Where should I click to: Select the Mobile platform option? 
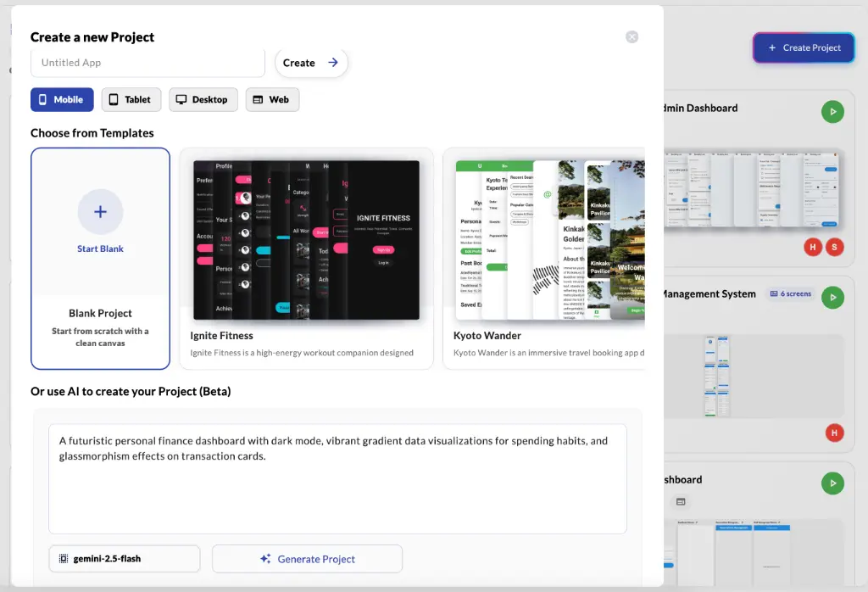[x=62, y=100]
